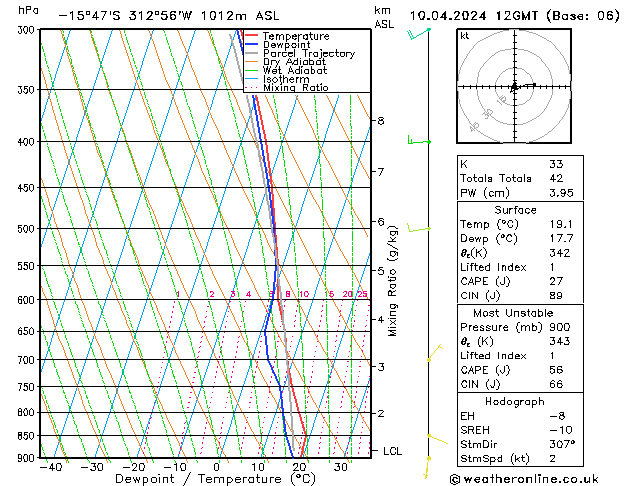Click the Mixing Ratio (g/kg) axis title
This screenshot has width=629, height=486.
tap(392, 281)
